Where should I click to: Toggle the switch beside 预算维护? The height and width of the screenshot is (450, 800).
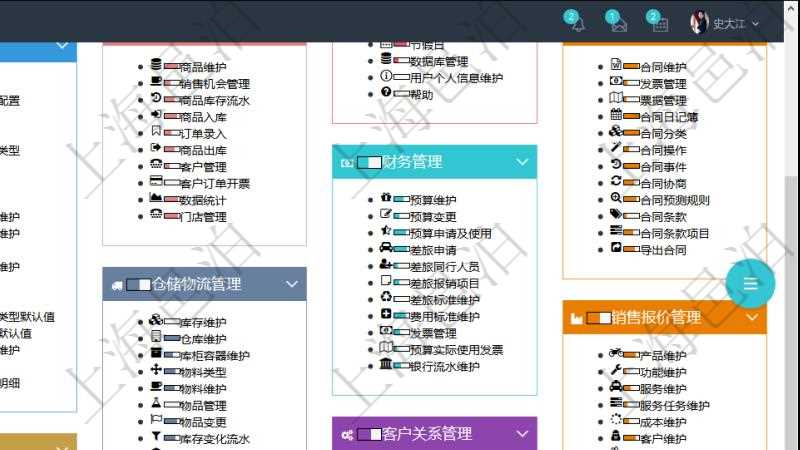point(402,200)
